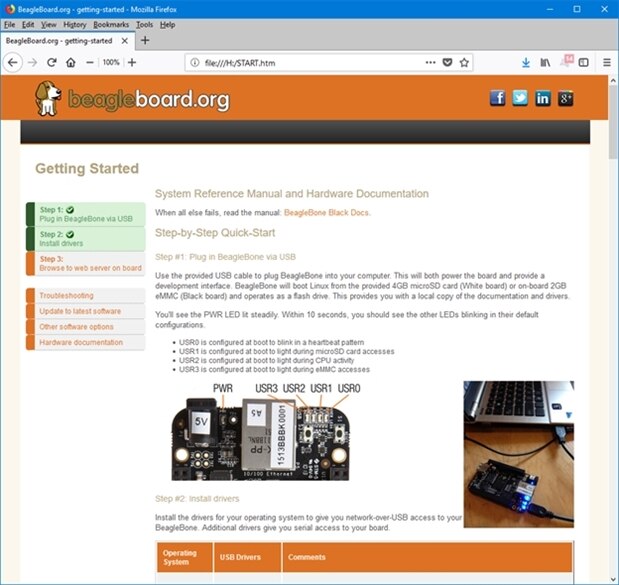Screen dimensions: 619x585
Task: Open the View menu
Action: 49,24
